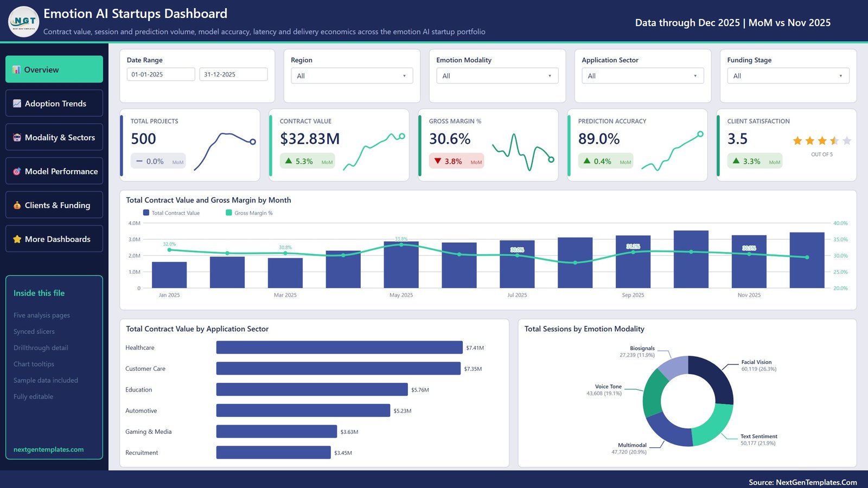The image size is (868, 488).
Task: Click the Sep 2025 contract value bar
Action: (633, 261)
